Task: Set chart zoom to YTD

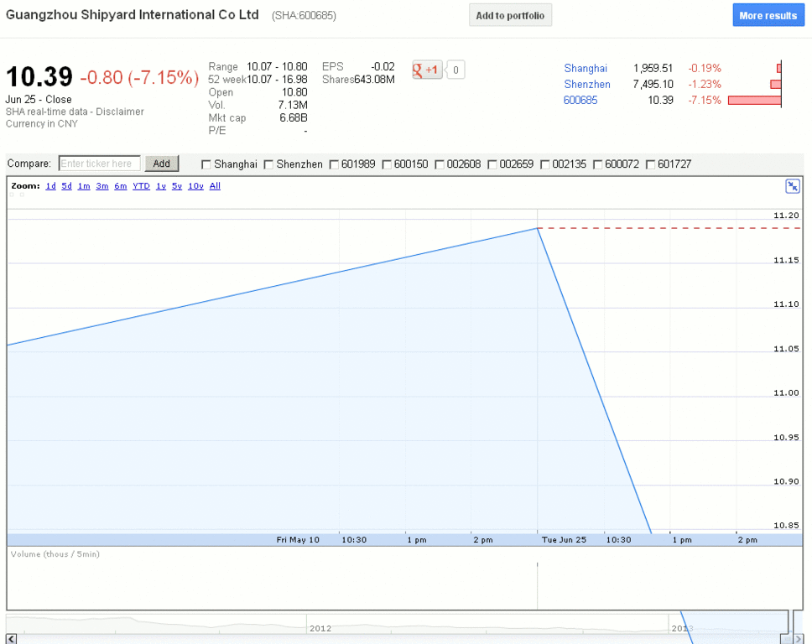Action: coord(142,186)
